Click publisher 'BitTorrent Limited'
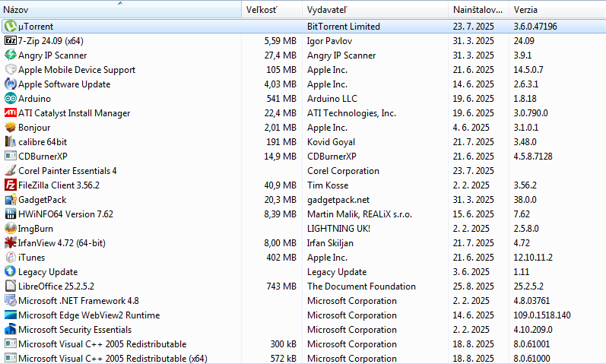Image resolution: width=606 pixels, height=364 pixels. (344, 27)
